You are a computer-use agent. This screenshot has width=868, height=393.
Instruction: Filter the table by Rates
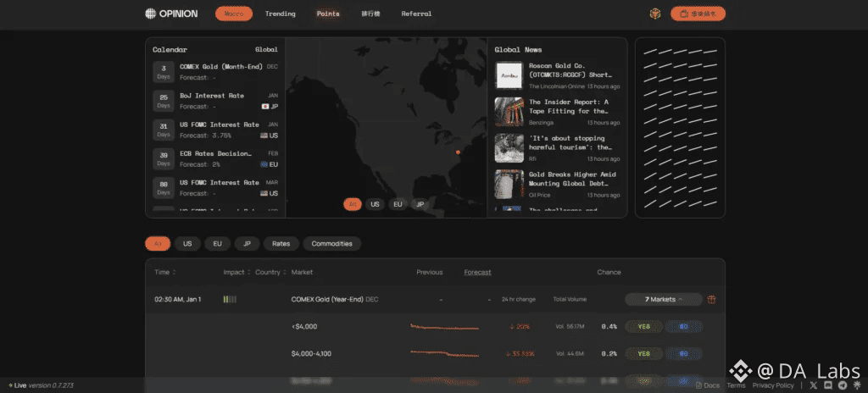click(281, 244)
